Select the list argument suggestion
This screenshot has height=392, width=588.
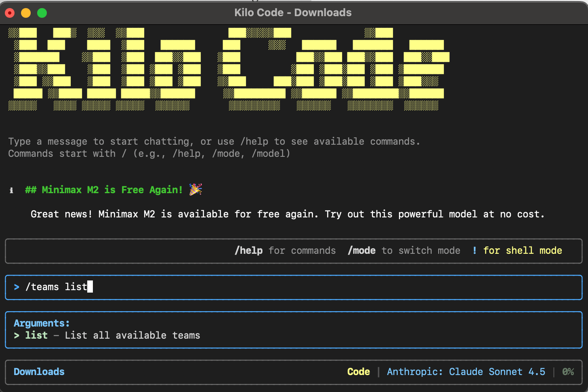(36, 335)
